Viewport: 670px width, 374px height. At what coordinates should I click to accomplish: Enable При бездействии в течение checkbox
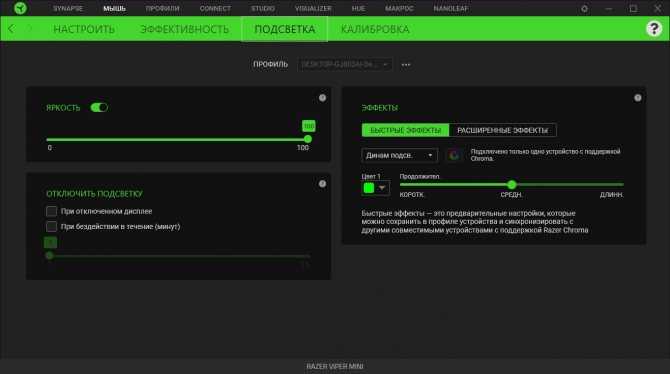click(x=51, y=227)
